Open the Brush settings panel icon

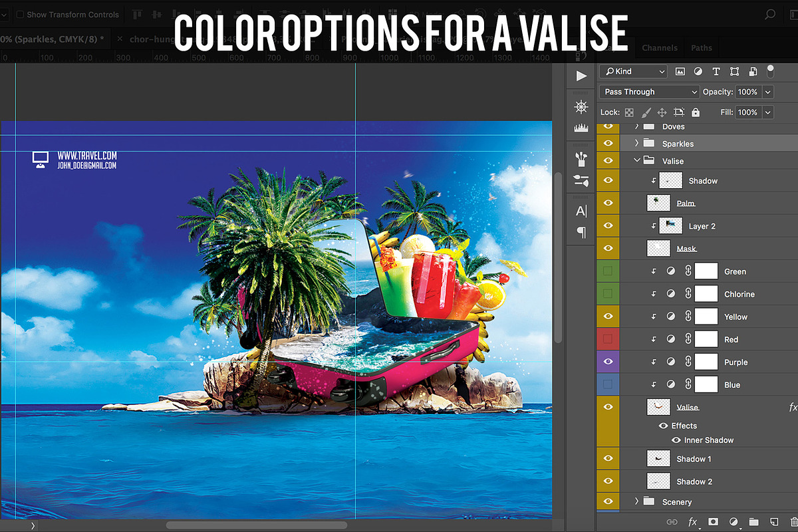(581, 180)
